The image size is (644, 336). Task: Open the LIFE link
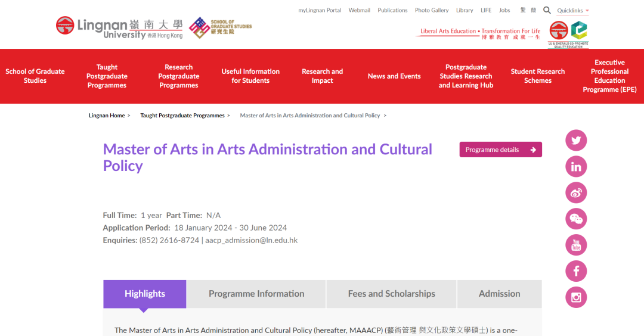(x=486, y=10)
